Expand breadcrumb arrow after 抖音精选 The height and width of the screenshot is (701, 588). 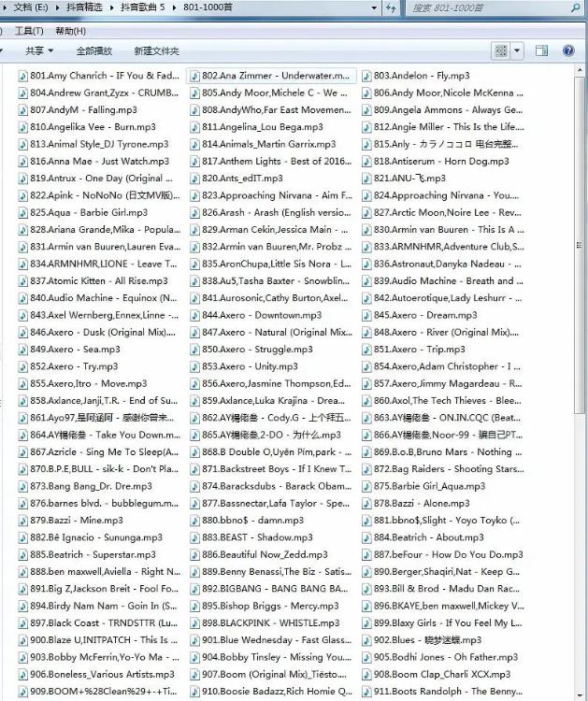(x=112, y=7)
